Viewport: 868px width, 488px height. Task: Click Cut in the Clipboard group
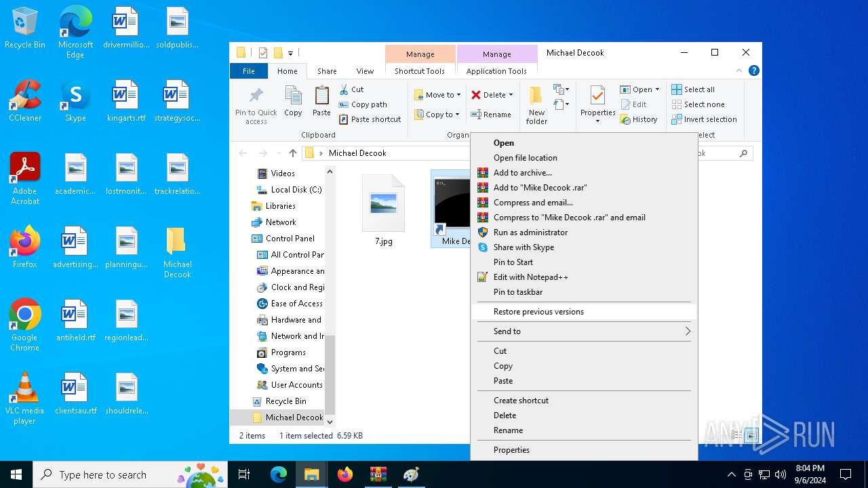coord(351,89)
